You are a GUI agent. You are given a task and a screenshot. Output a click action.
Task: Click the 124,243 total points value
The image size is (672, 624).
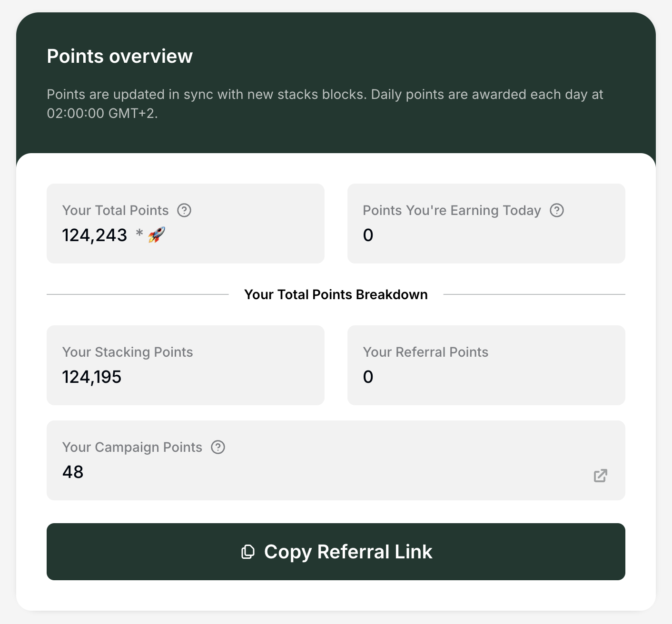point(95,235)
